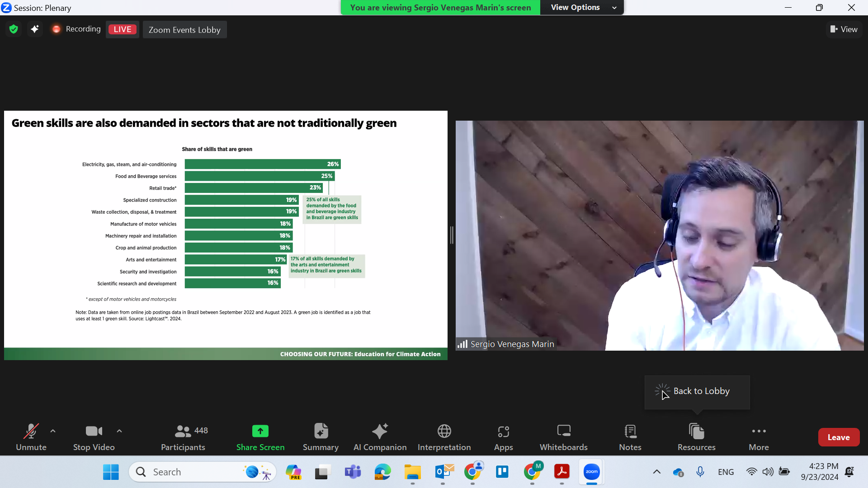This screenshot has height=488, width=868.
Task: Expand the video options chevron
Action: pyautogui.click(x=119, y=431)
